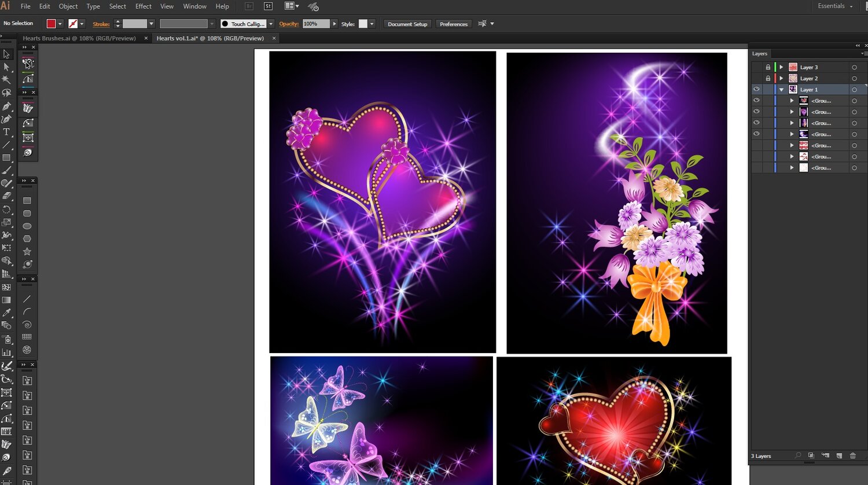Close the Hearts Brushes.ai tab
Image resolution: width=868 pixels, height=485 pixels.
(146, 38)
